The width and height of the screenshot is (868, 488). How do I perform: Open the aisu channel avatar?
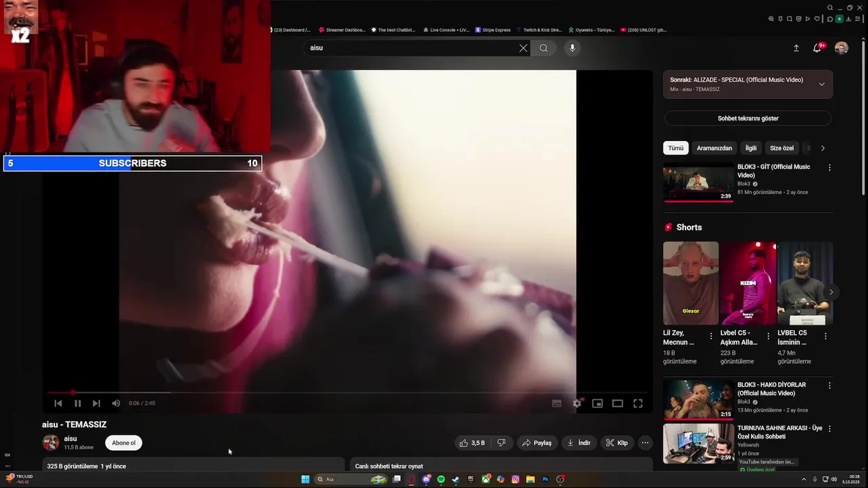point(51,443)
